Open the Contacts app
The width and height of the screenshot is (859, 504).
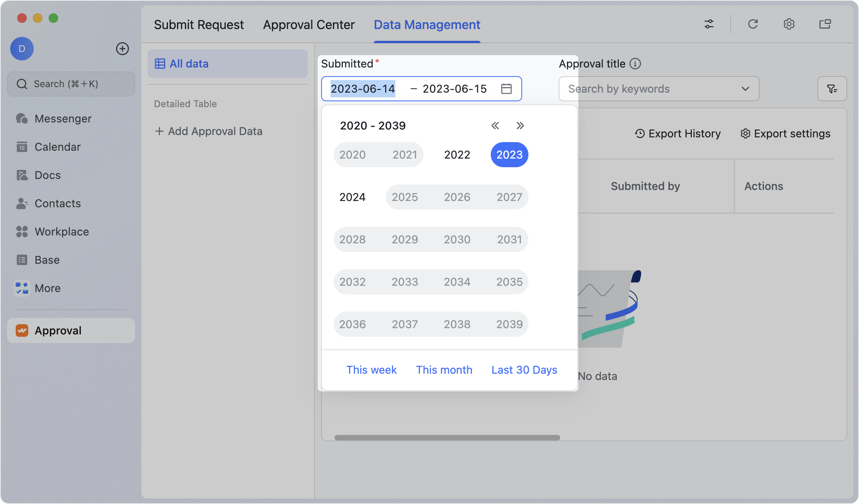pos(58,203)
